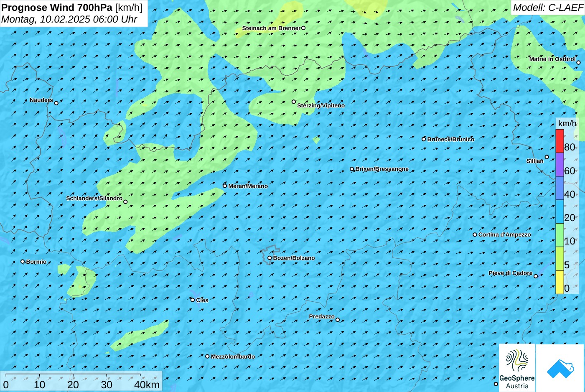Click the Sillian location marker

pyautogui.click(x=547, y=157)
